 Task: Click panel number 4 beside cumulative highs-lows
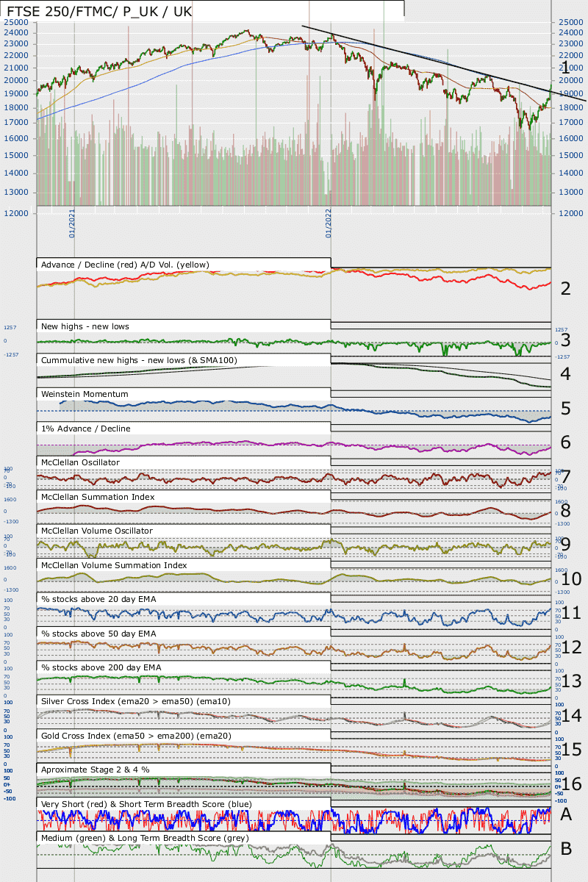[565, 374]
